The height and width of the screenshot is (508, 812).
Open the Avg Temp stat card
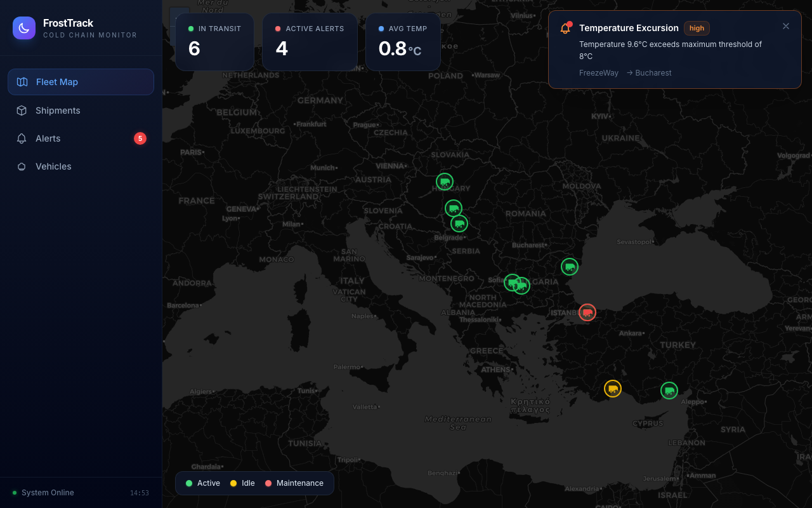click(x=403, y=42)
